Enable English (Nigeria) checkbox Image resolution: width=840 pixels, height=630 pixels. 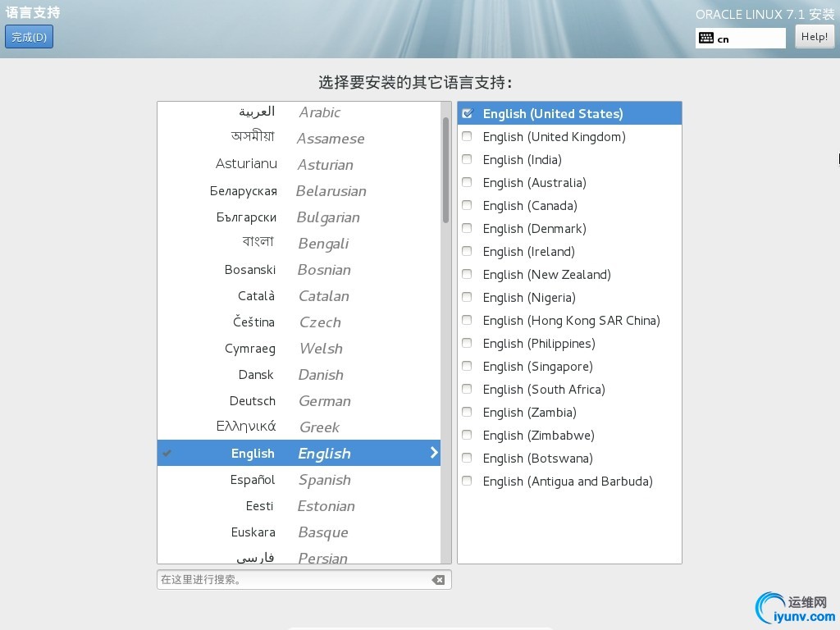click(x=467, y=297)
